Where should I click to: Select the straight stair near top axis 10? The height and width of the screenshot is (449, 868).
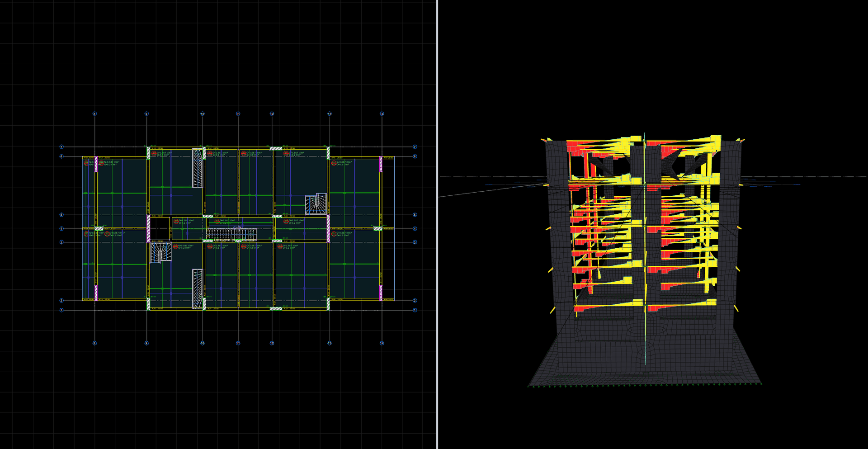[198, 168]
